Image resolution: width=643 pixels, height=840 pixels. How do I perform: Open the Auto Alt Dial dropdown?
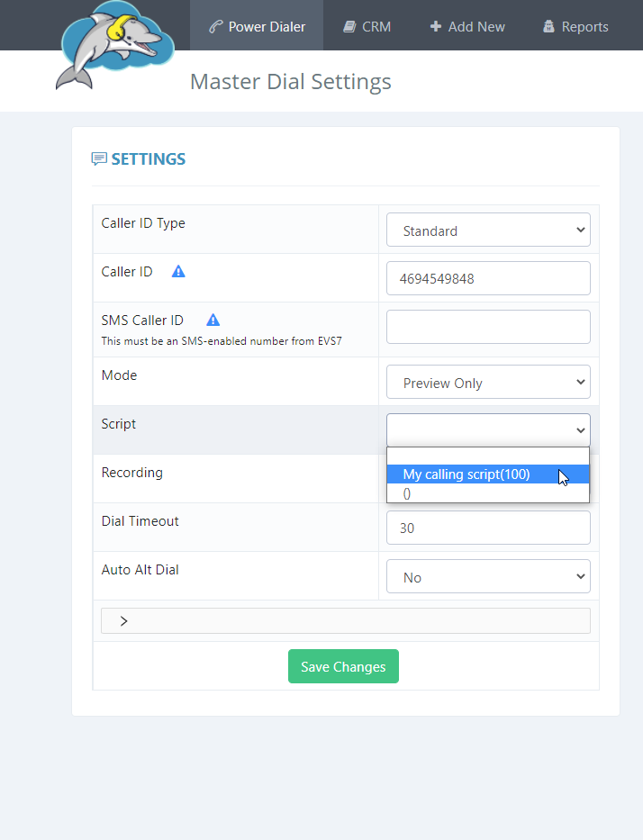click(488, 576)
